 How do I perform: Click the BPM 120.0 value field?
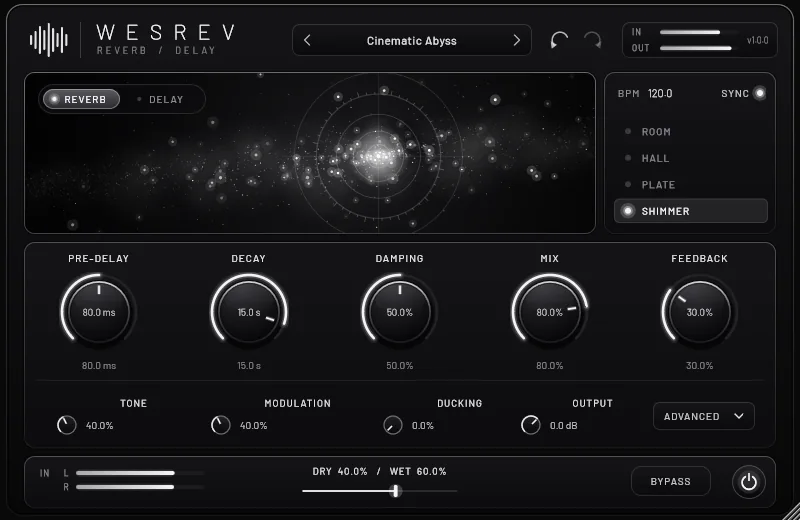(660, 93)
